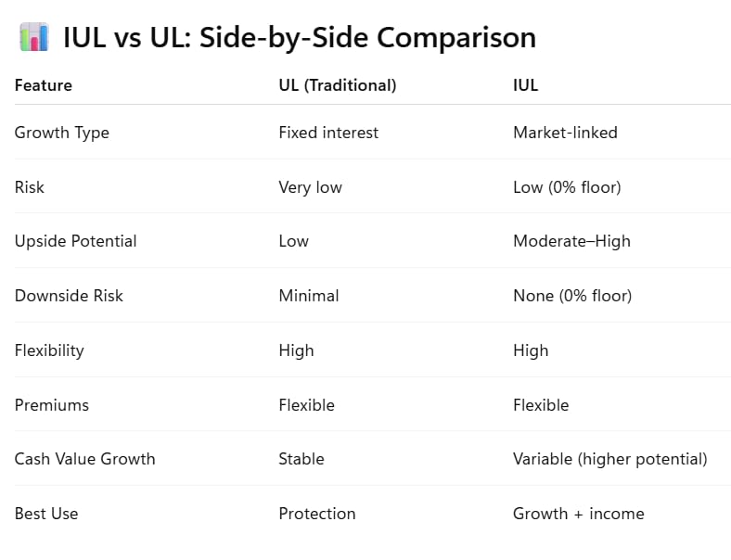Screen dimensions: 731x560
Task: Click the comparison title heading
Action: click(300, 37)
